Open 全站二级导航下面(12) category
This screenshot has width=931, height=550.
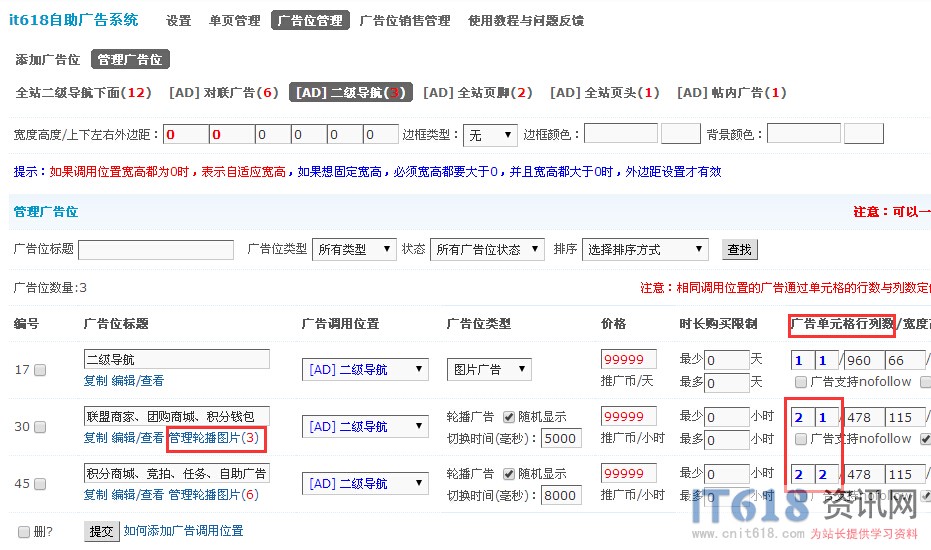coord(84,93)
